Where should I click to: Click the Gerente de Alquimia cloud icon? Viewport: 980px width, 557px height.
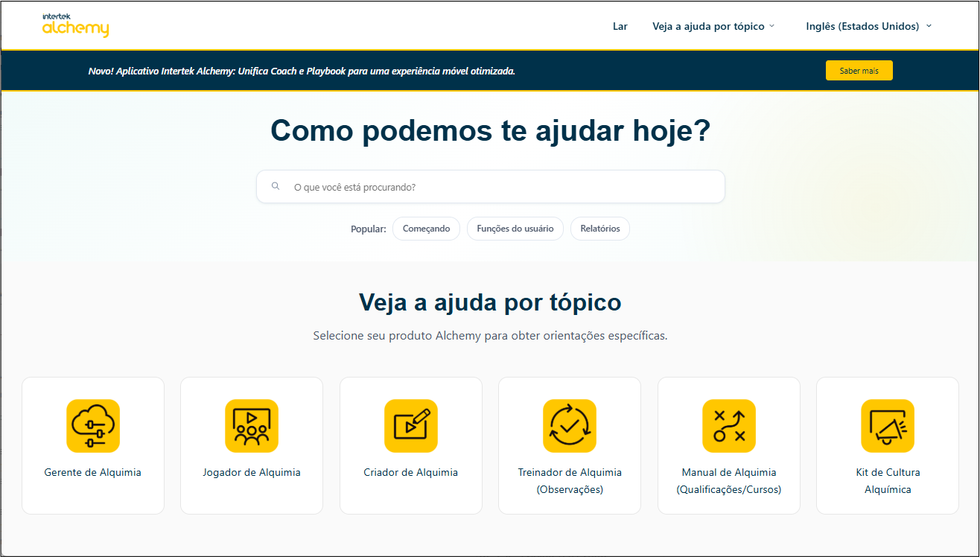click(93, 426)
